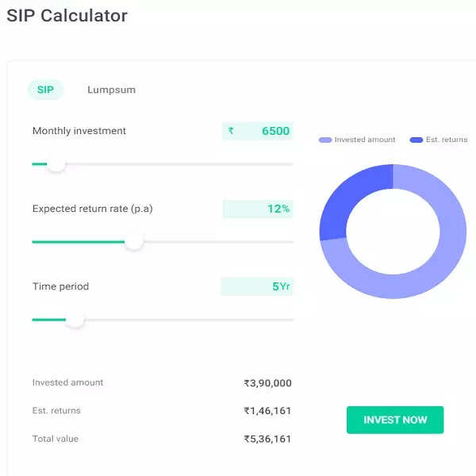The width and height of the screenshot is (476, 476).
Task: Click the rupee symbol in investment field
Action: coord(231,131)
